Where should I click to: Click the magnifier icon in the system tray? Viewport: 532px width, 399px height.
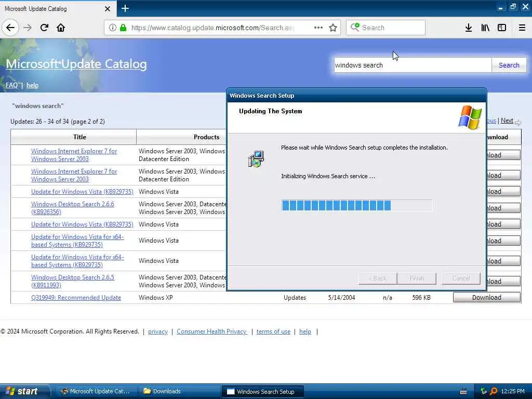[494, 391]
